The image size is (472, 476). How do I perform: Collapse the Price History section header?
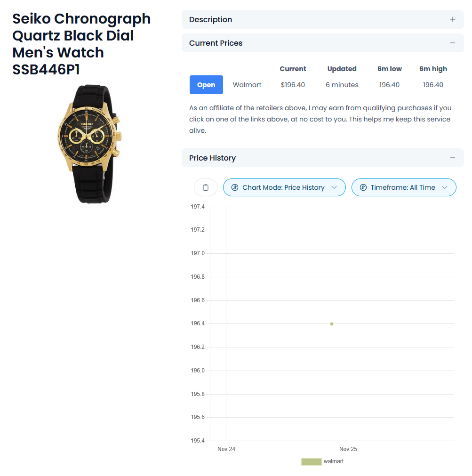[212, 158]
